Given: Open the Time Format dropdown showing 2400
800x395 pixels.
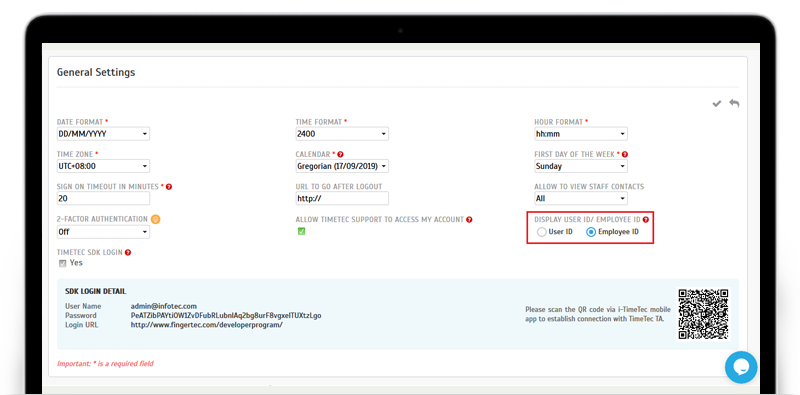Looking at the screenshot, I should [x=342, y=134].
